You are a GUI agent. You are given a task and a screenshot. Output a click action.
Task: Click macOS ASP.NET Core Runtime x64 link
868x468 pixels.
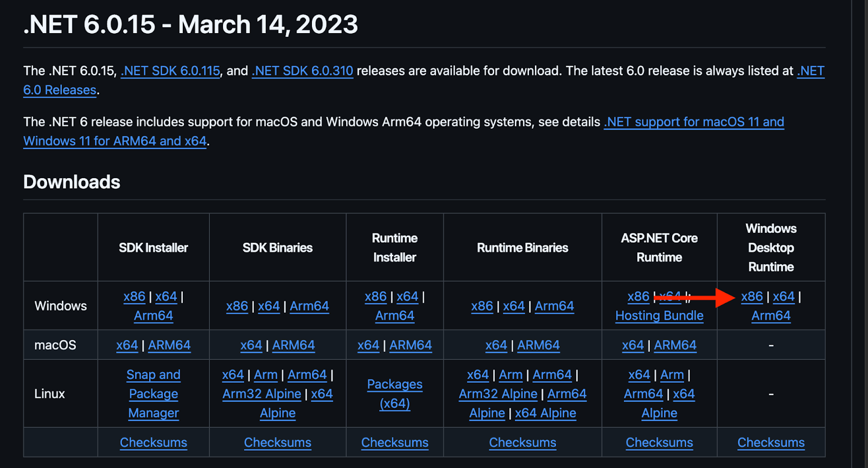(633, 345)
